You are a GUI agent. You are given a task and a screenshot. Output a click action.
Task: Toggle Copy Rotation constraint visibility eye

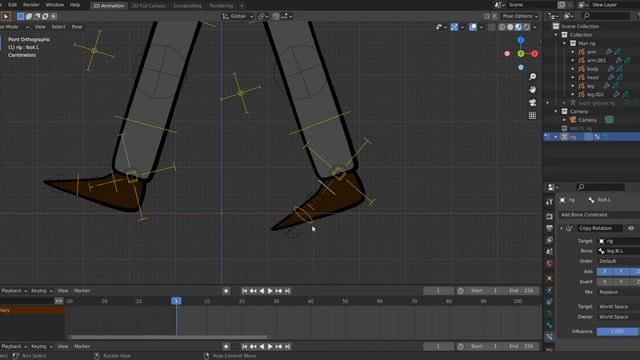click(x=631, y=228)
